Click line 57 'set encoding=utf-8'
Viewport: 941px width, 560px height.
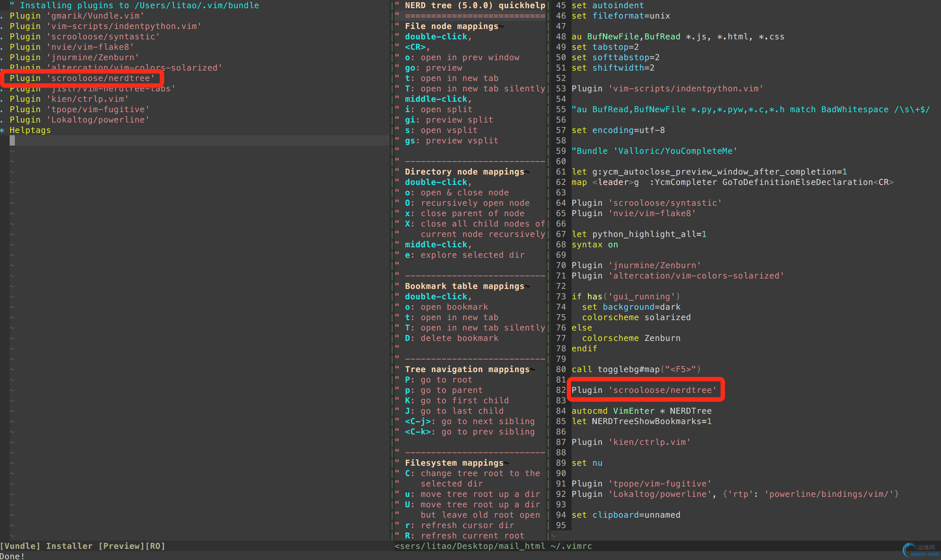coord(618,130)
